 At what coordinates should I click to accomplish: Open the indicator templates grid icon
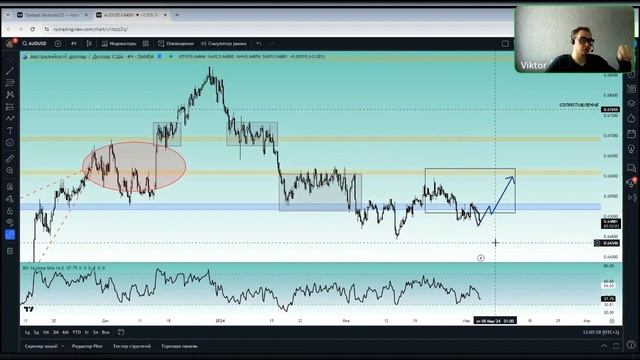click(146, 43)
